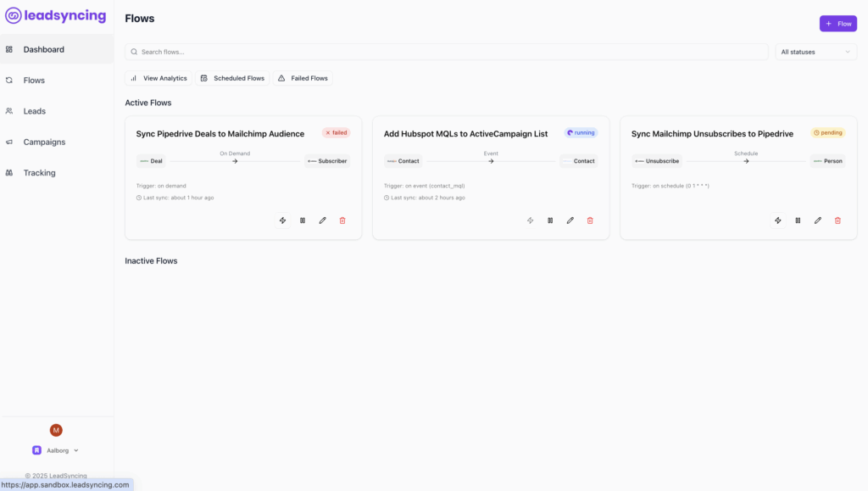
Task: Click "Trigger: on event (contact_mql)" text
Action: click(x=424, y=186)
